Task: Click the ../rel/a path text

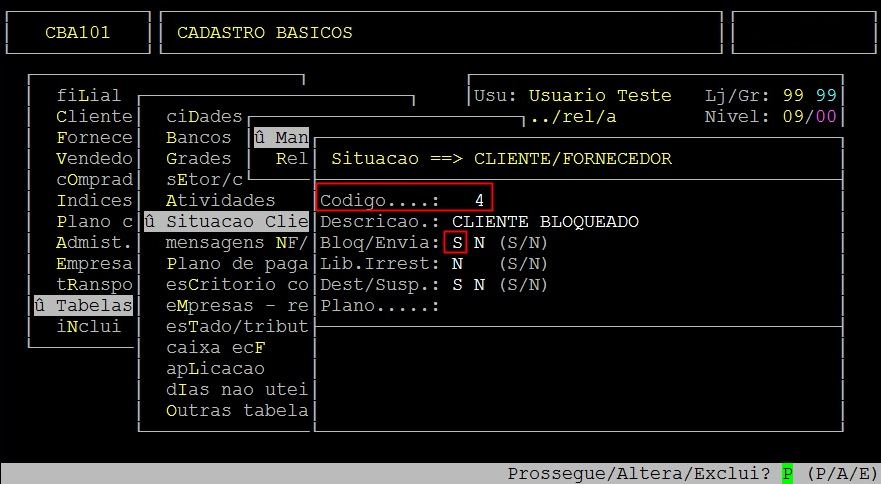Action: 573,117
